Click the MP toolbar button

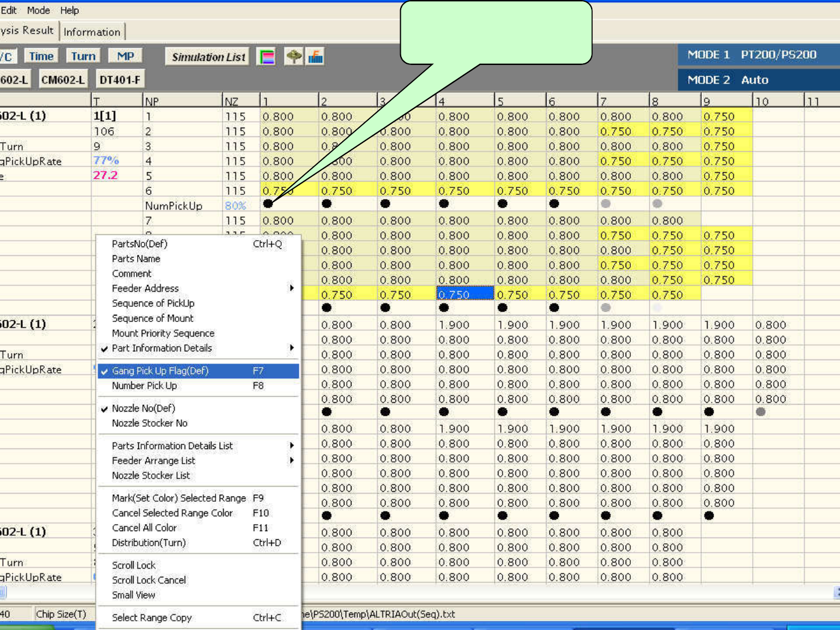pos(125,56)
